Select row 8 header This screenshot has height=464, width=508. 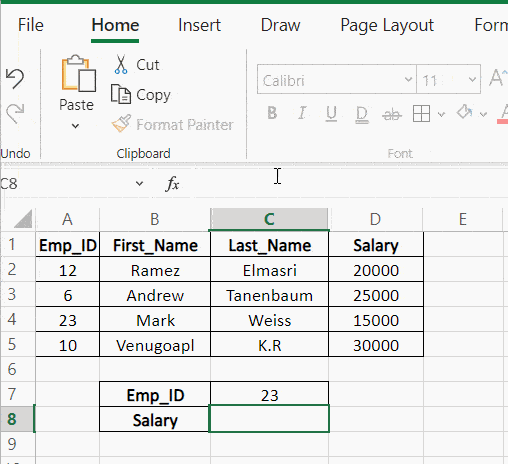18,419
